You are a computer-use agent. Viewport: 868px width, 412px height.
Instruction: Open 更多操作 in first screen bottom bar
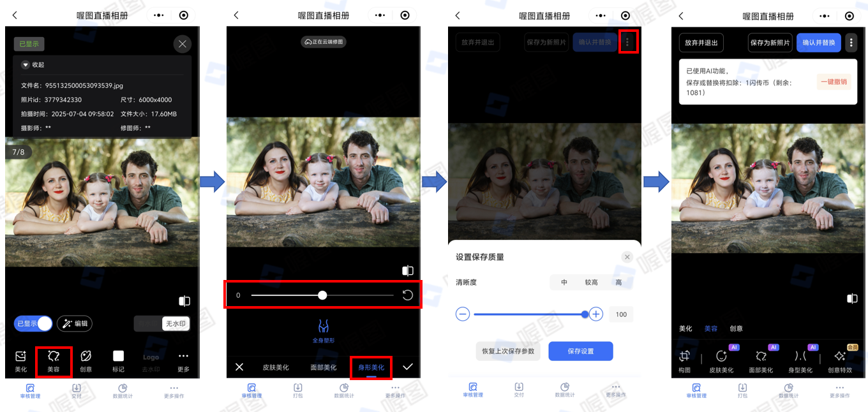point(174,390)
